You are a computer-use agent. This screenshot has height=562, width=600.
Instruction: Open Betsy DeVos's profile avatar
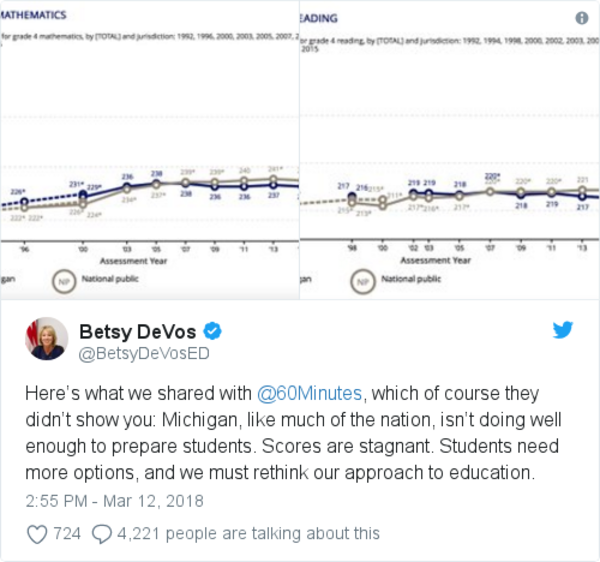point(47,339)
